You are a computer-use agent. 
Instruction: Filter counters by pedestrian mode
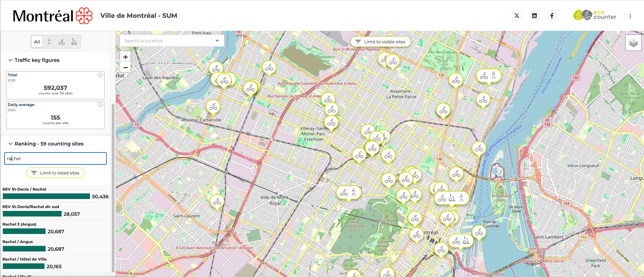coord(49,42)
